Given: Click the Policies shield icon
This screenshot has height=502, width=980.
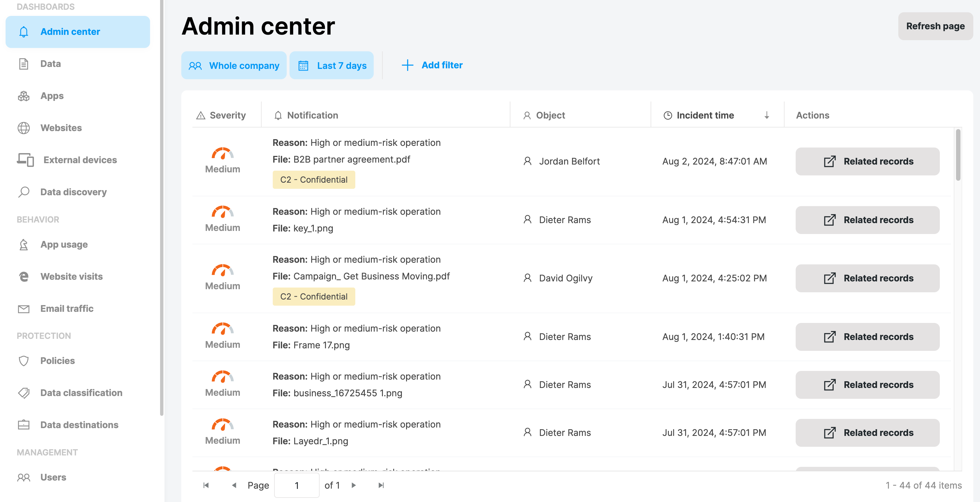Looking at the screenshot, I should coord(24,361).
